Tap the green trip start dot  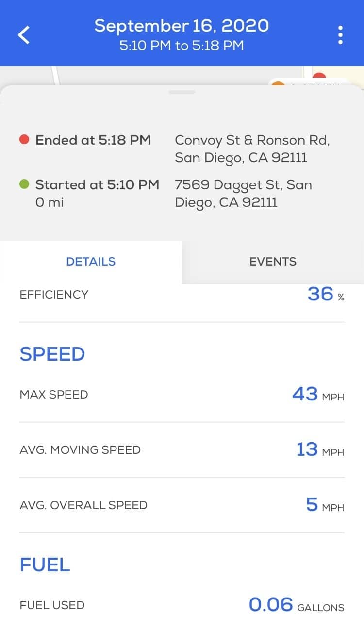tap(25, 185)
